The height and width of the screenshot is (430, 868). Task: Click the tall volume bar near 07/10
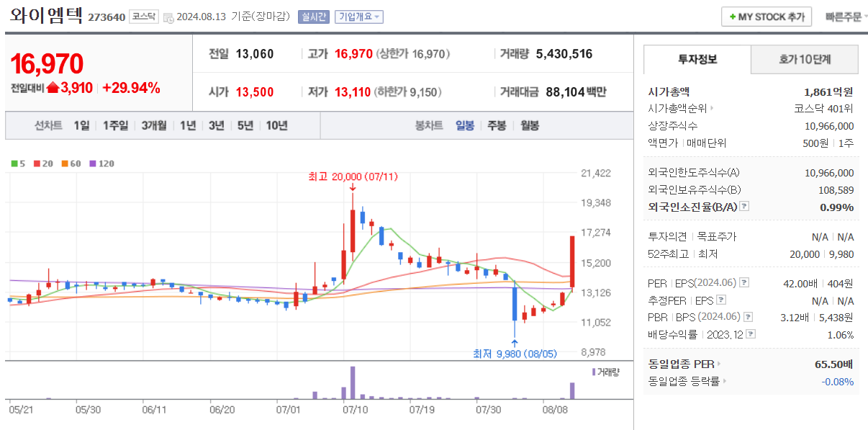point(353,383)
